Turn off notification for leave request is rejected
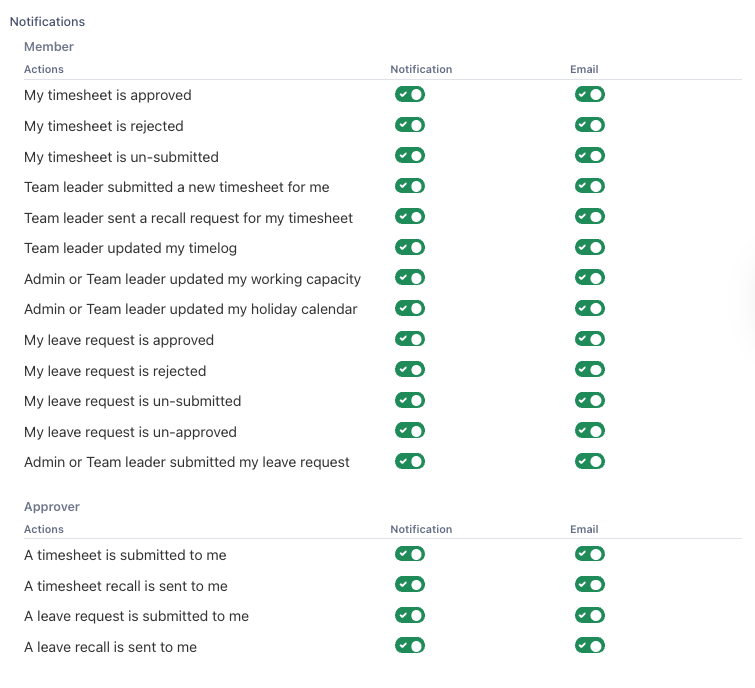This screenshot has width=755, height=688. click(410, 370)
